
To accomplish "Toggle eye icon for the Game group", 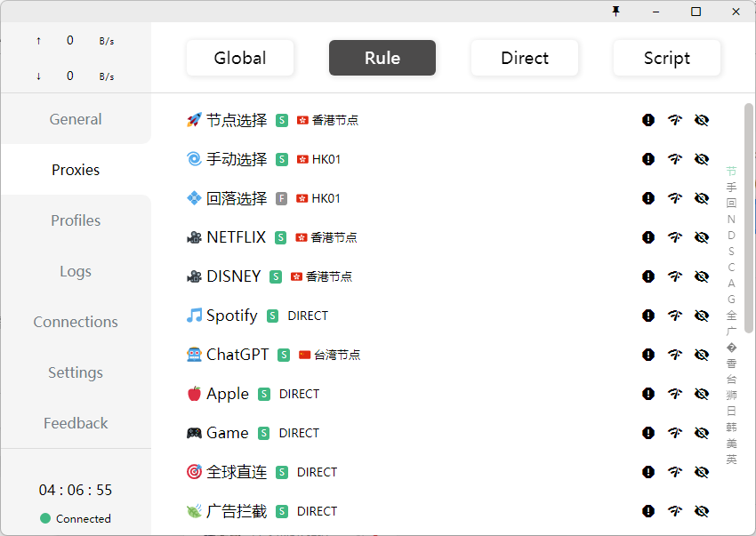I will [x=701, y=433].
